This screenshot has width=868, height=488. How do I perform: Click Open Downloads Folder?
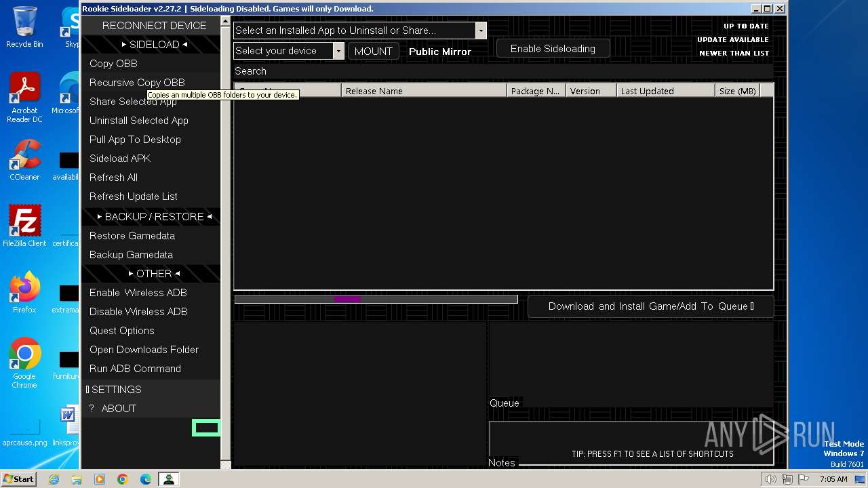(x=151, y=350)
